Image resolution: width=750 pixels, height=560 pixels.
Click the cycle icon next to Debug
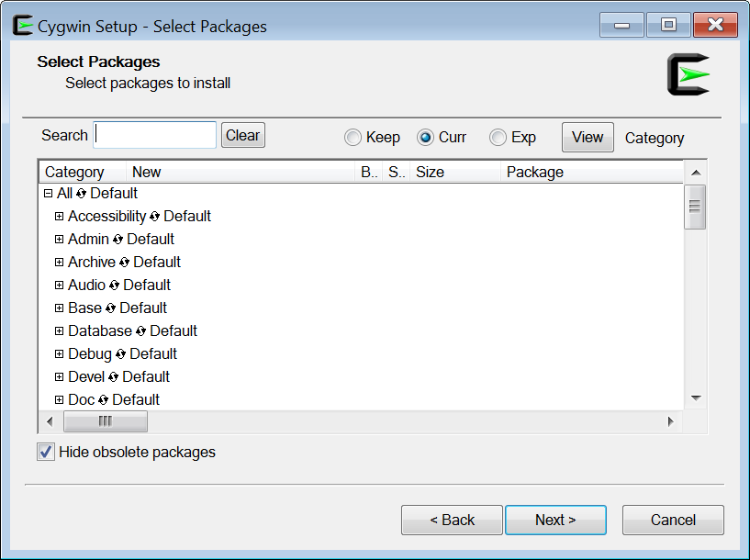coord(120,354)
